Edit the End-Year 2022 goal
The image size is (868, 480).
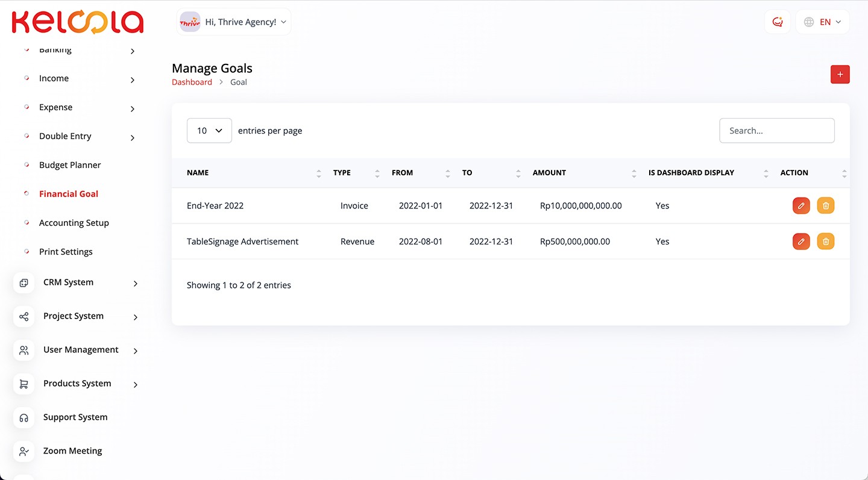tap(801, 205)
